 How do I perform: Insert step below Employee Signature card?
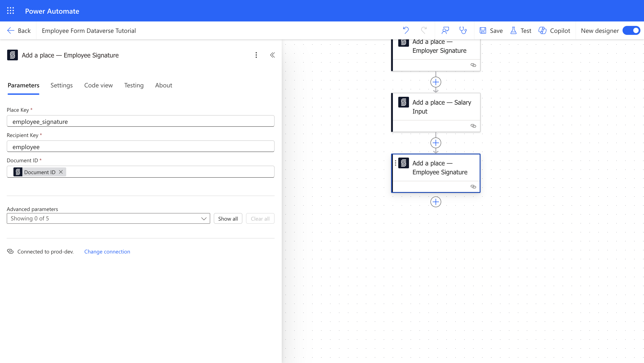(x=436, y=202)
